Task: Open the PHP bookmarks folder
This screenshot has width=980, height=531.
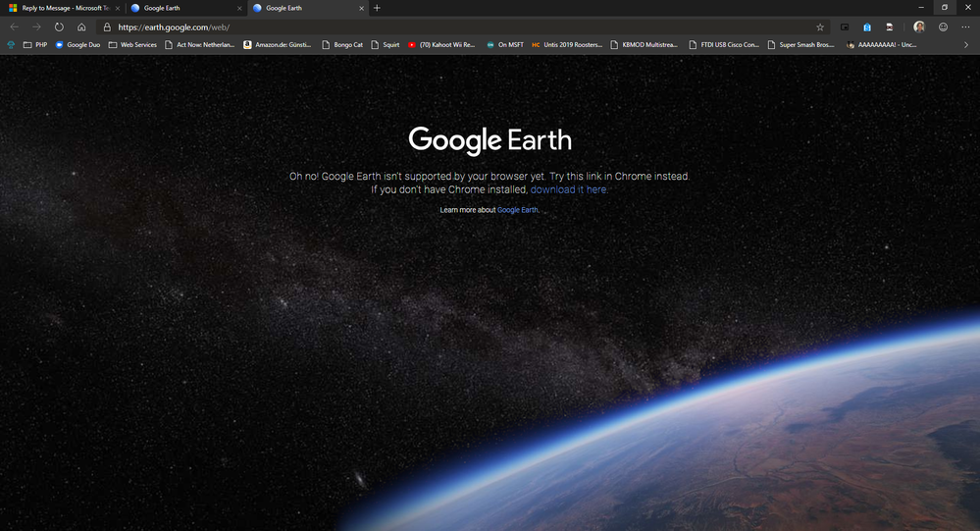Action: click(35, 45)
